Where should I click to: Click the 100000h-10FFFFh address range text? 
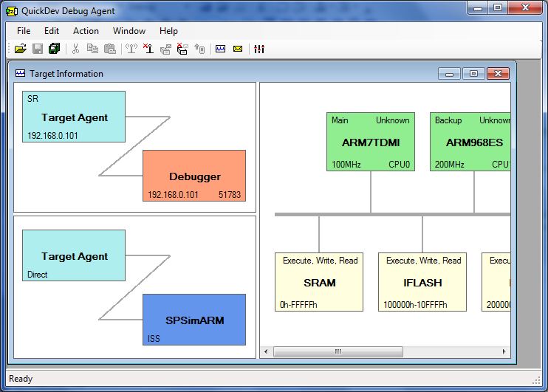click(x=415, y=305)
